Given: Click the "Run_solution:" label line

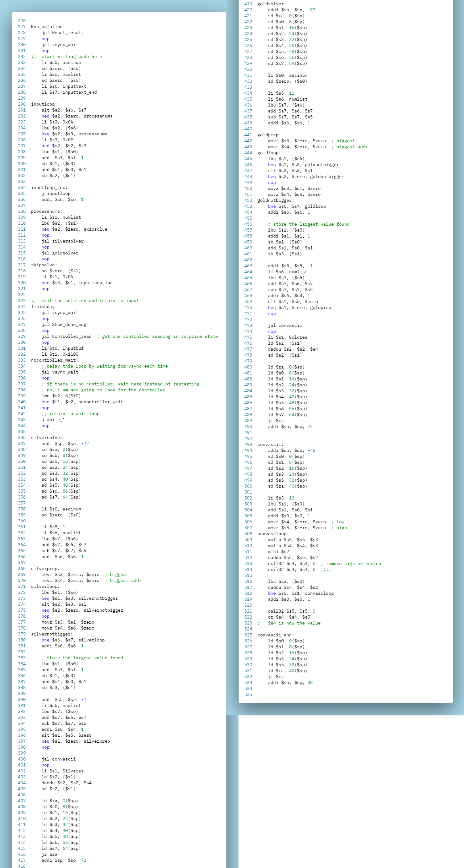Looking at the screenshot, I should (48, 27).
